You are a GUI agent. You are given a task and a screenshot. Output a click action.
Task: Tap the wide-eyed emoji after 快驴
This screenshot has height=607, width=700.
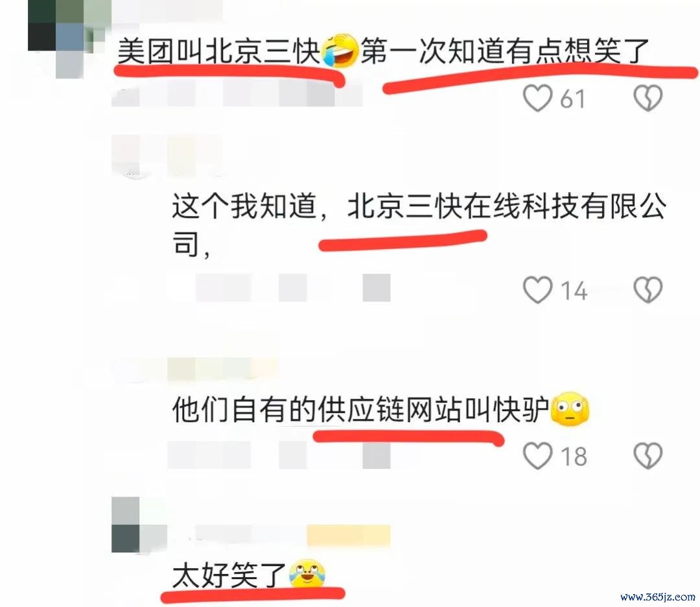[570, 409]
